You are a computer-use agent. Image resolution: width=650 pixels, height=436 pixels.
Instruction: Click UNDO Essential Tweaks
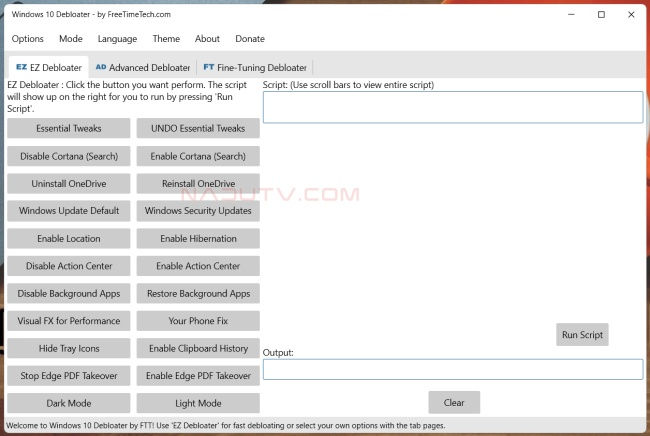tap(198, 128)
